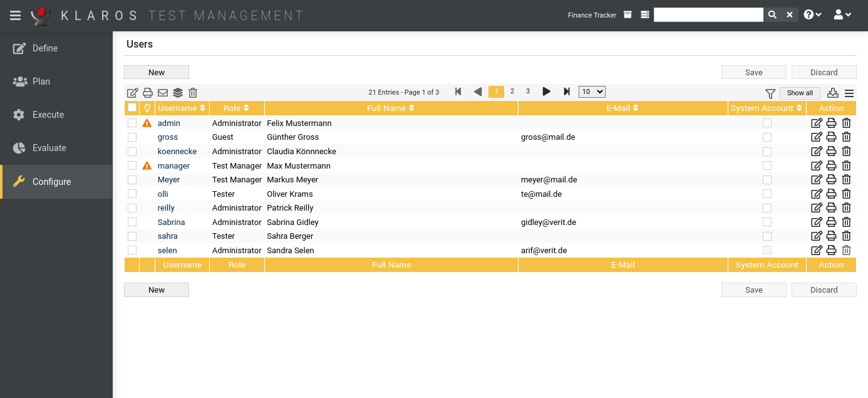Click the envelope email icon in toolbar

pos(163,93)
